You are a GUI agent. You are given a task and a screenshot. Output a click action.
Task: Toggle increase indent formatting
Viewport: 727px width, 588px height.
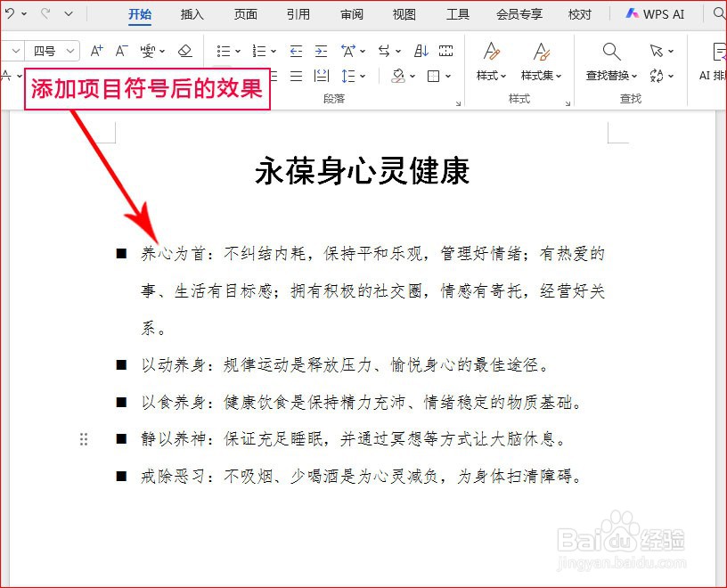(323, 51)
